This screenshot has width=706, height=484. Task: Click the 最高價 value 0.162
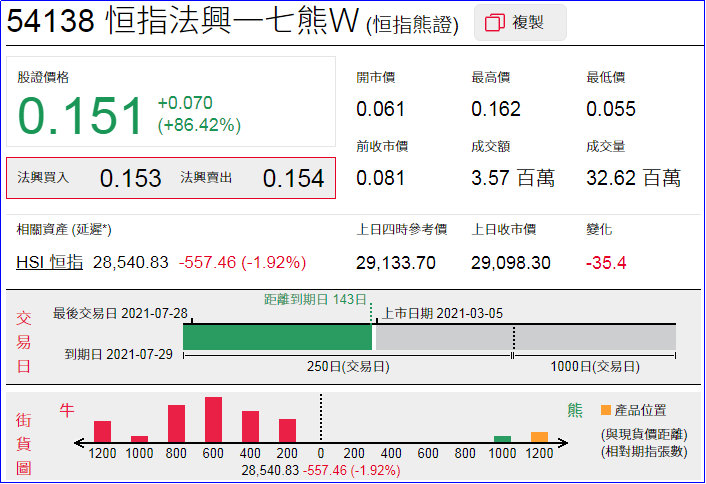pos(496,109)
